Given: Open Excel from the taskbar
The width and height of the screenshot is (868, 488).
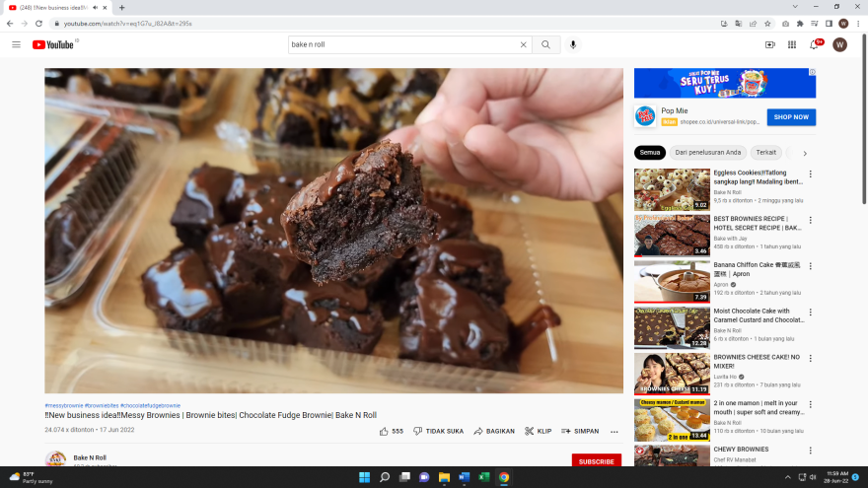Looking at the screenshot, I should 484,477.
